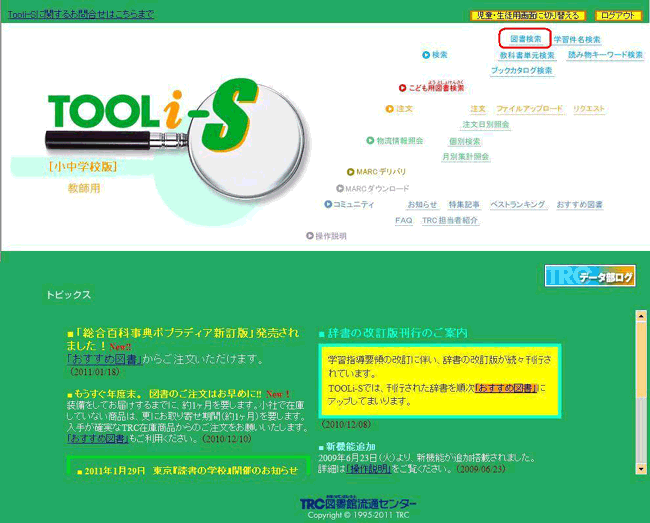Click the コミュニティ blue arrow icon
Image resolution: width=650 pixels, height=523 pixels.
coord(328,204)
